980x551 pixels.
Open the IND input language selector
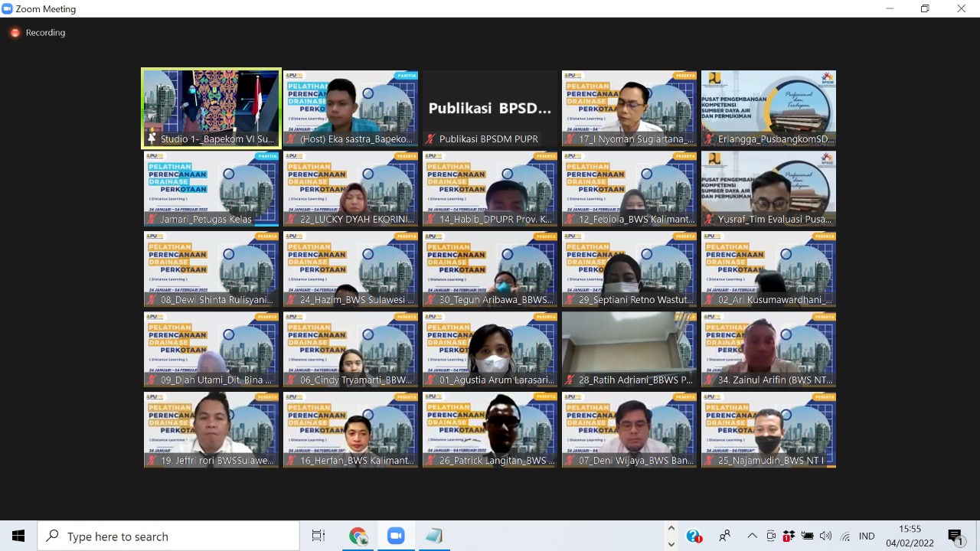click(867, 536)
